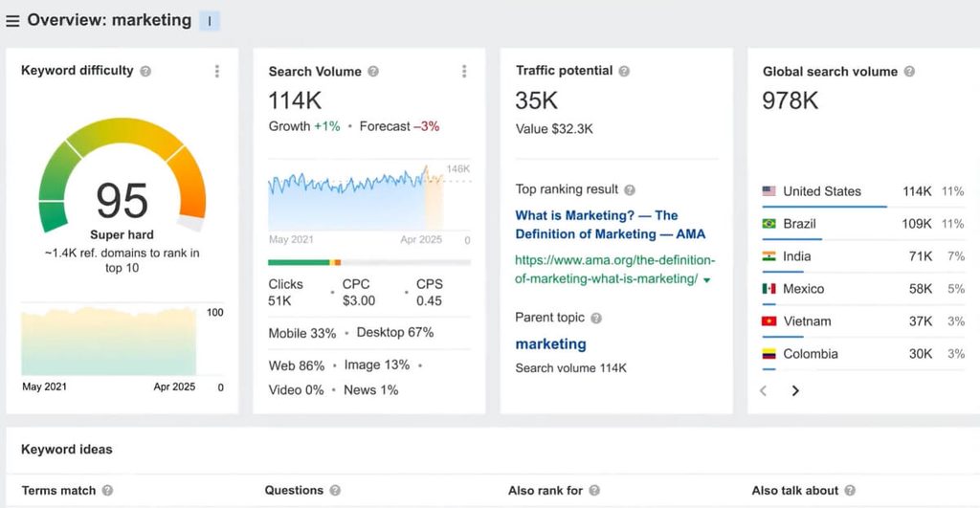Open Global search volume help icon
The image size is (980, 508).
pos(909,71)
